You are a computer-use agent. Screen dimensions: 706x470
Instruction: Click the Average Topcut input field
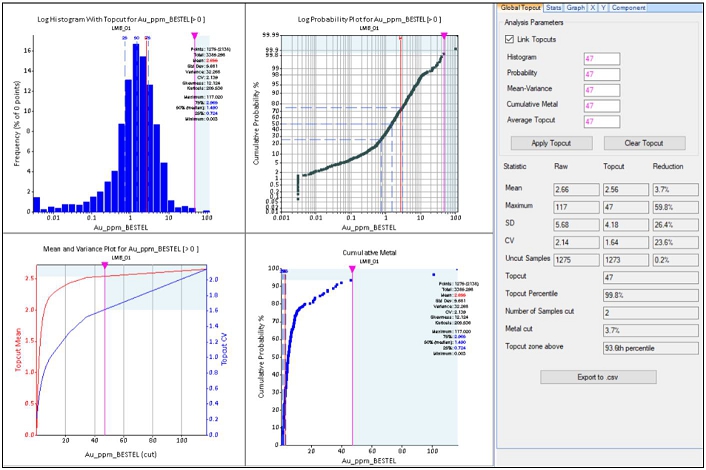601,121
